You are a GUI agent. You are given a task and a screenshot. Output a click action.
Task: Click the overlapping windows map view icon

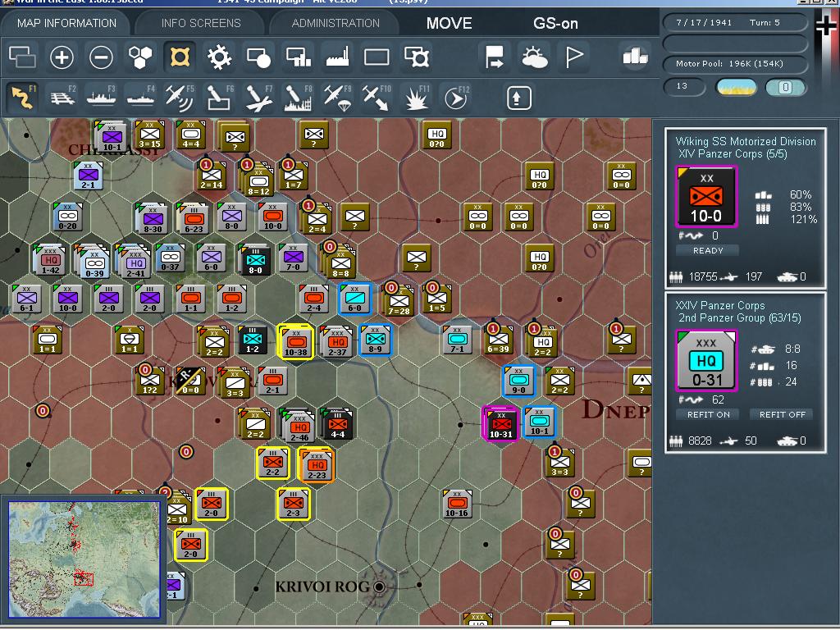pyautogui.click(x=22, y=57)
